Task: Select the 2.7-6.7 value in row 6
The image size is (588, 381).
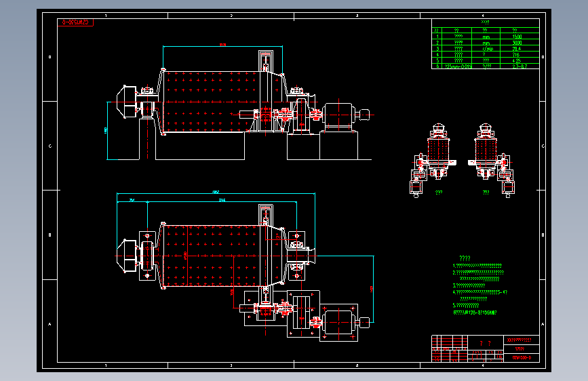Action: pos(520,66)
